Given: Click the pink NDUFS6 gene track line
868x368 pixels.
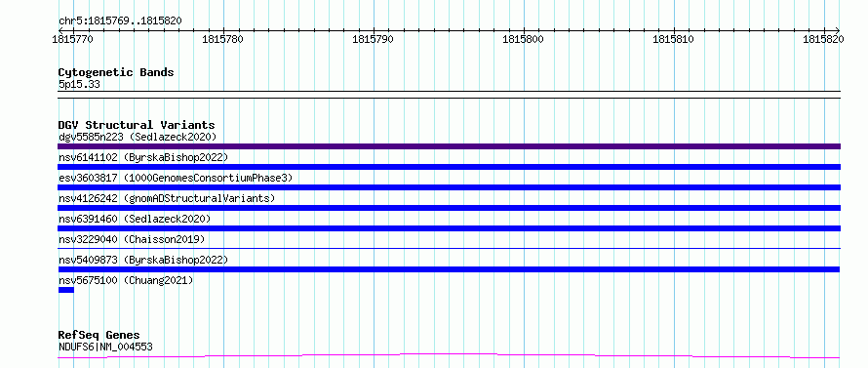Looking at the screenshot, I should click(x=449, y=356).
